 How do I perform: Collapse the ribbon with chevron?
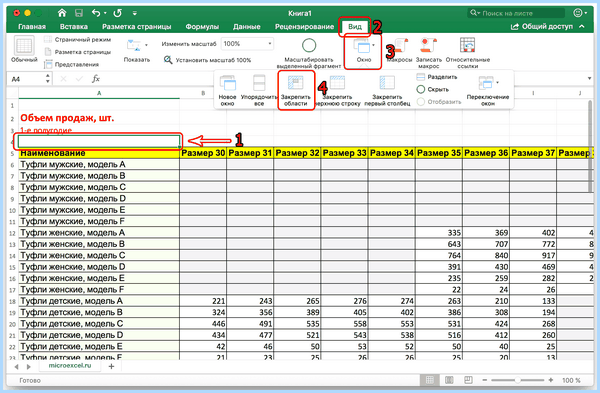582,26
